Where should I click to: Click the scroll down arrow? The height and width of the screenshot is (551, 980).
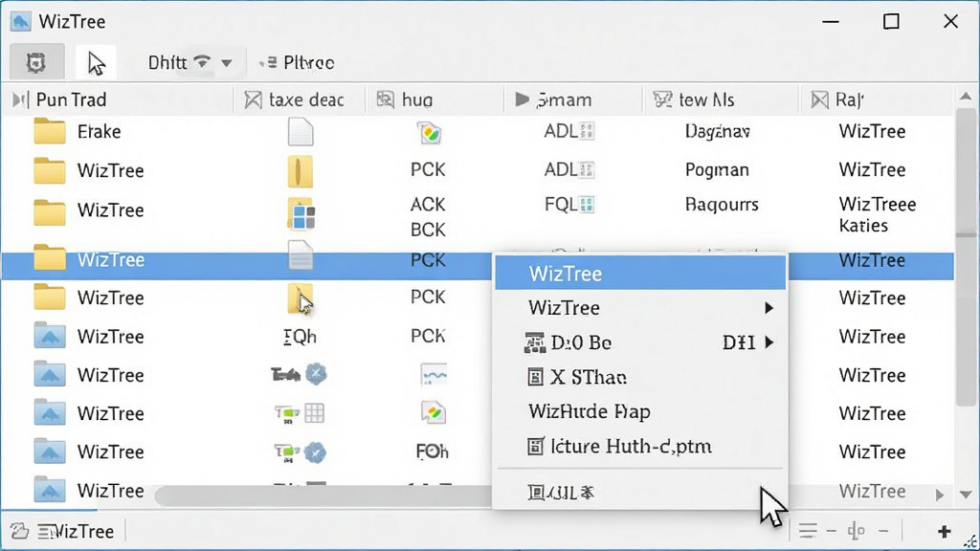point(966,495)
